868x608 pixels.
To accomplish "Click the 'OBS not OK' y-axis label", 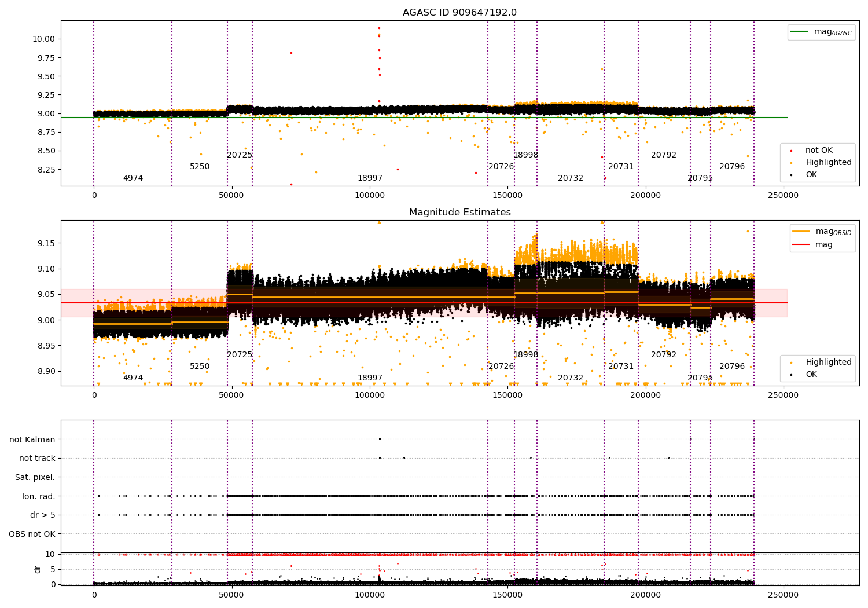I will tap(32, 534).
